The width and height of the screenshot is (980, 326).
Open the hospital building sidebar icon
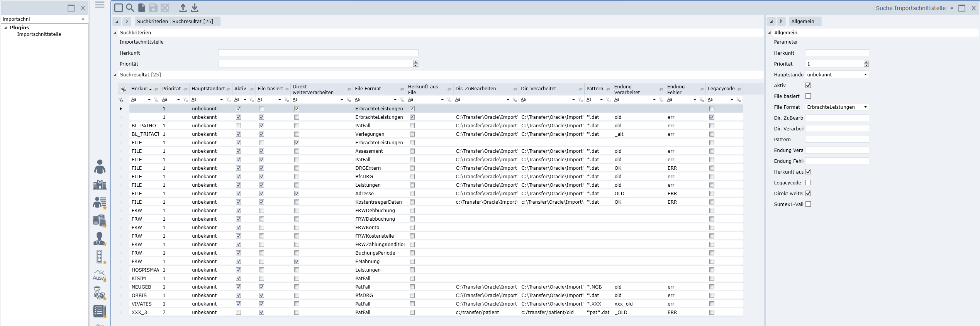tap(100, 185)
